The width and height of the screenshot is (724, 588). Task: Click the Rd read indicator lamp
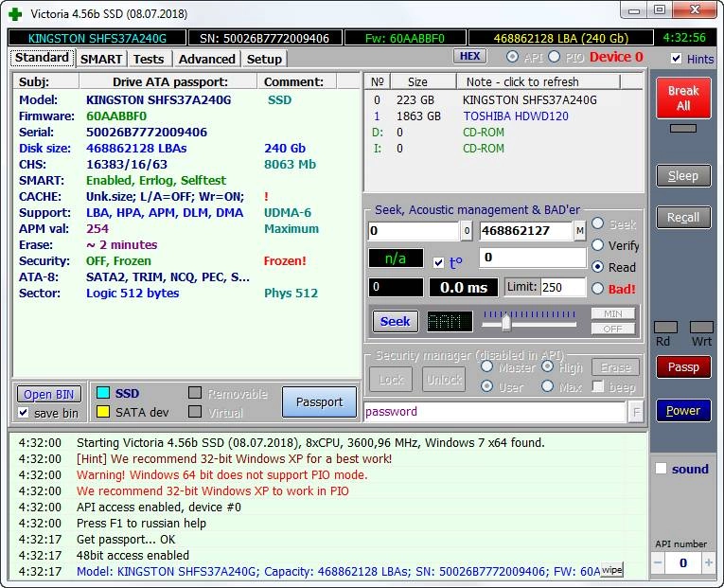point(666,327)
